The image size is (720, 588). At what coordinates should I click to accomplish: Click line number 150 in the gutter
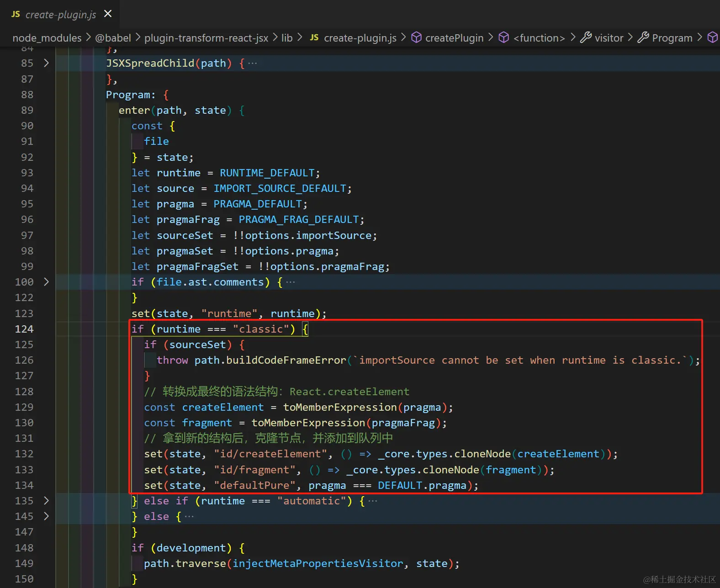pos(24,579)
